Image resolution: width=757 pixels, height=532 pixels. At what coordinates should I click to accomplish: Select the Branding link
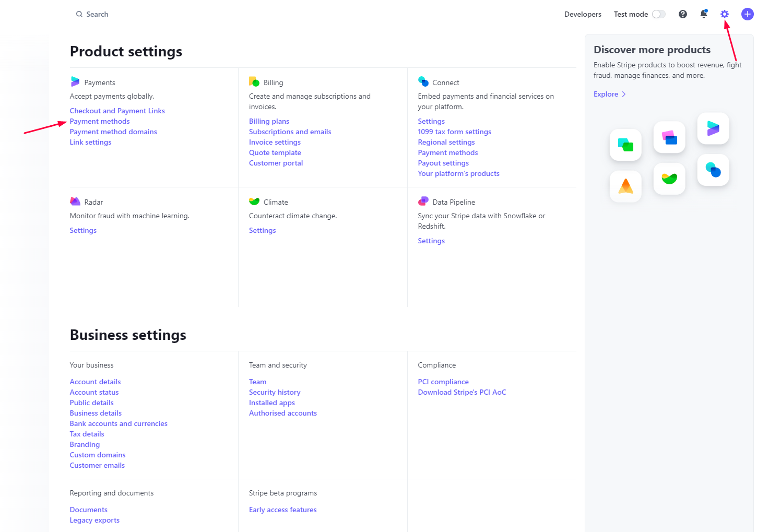85,444
